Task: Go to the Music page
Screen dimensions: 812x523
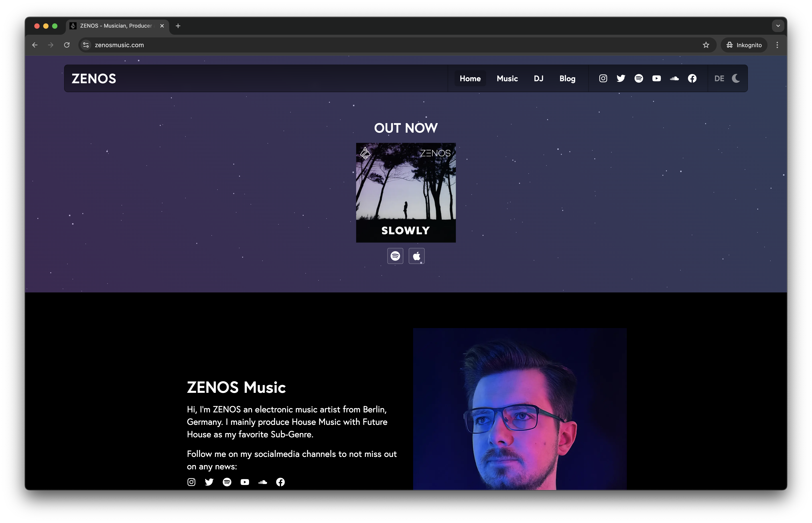Action: [x=507, y=78]
